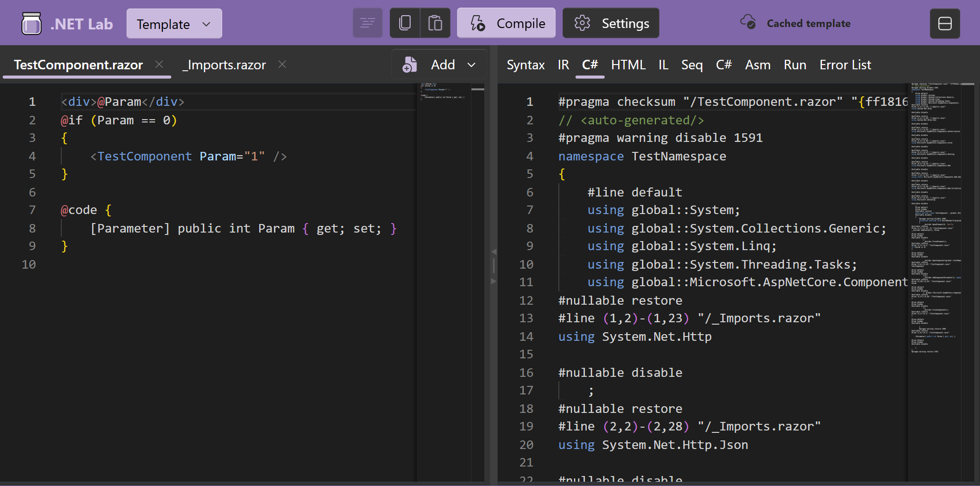Expand the Add file dropdown arrow
The height and width of the screenshot is (486, 980).
coord(471,65)
